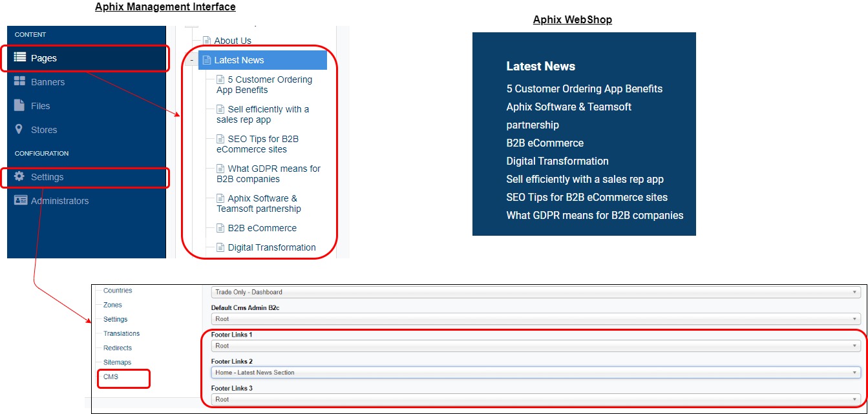This screenshot has height=414, width=868.
Task: Click the Settings gear icon
Action: [19, 177]
